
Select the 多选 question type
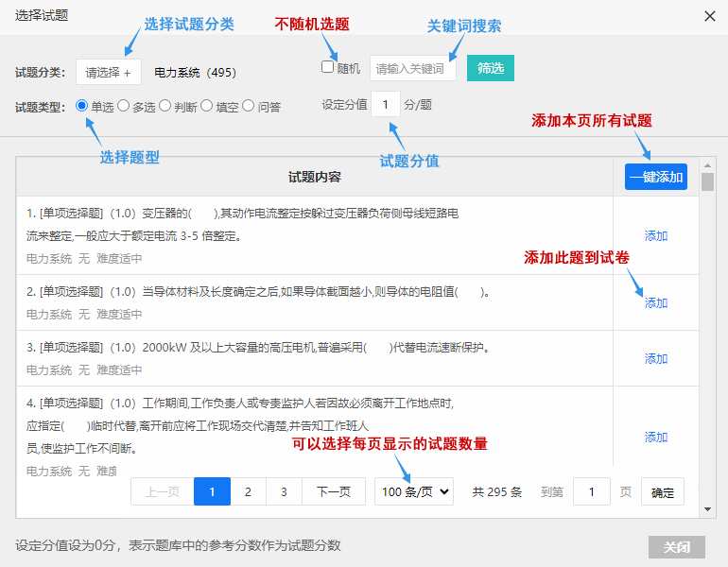click(x=123, y=106)
